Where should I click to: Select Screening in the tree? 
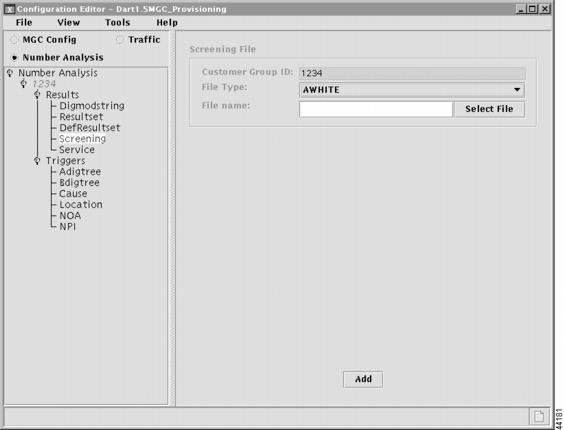click(x=82, y=139)
